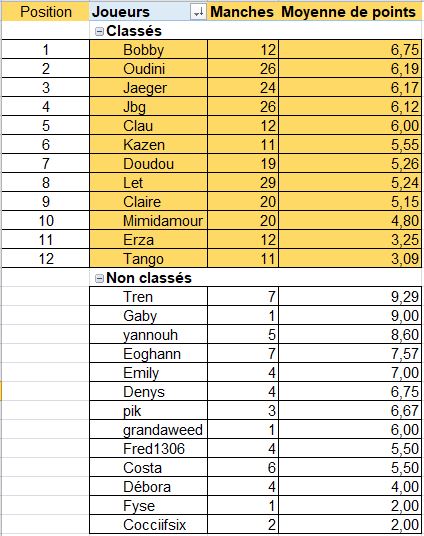
Task: Click the yannouh player cell
Action: tap(148, 335)
